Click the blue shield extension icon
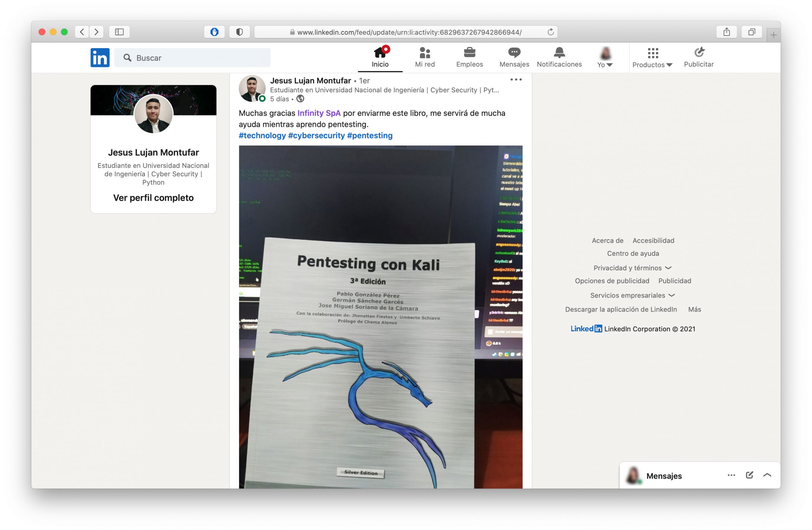The image size is (812, 530). point(214,32)
